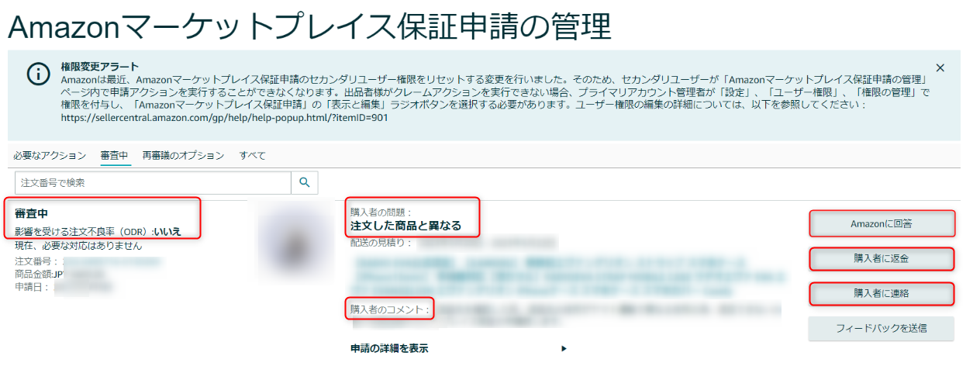980x373 pixels.
Task: Click the info icon in the alert banner
Action: 38,74
